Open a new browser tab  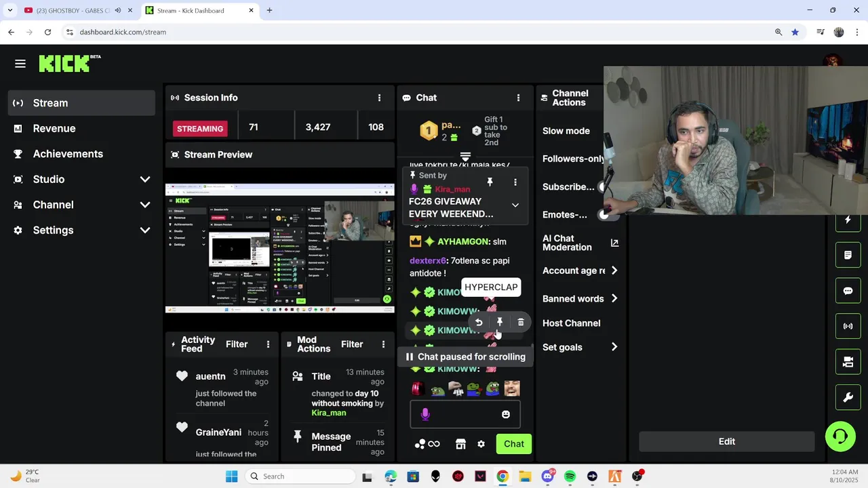269,10
